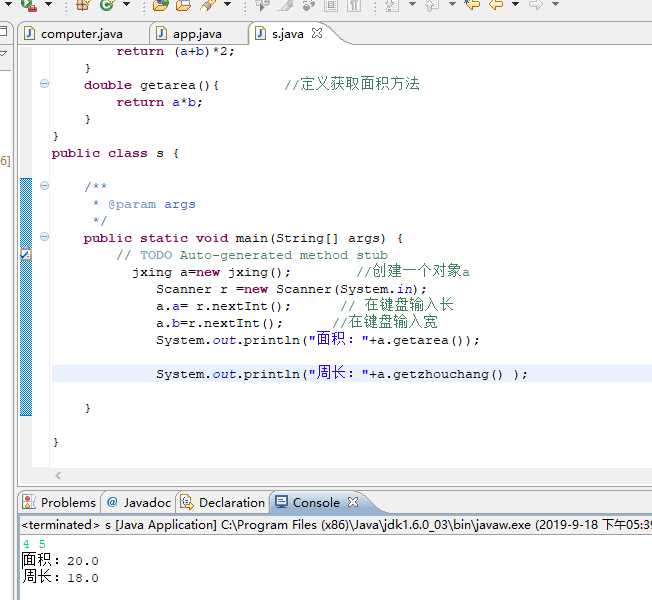The image size is (652, 600).
Task: Click the editor horizontal scrollbar left arrow
Action: coord(58,476)
